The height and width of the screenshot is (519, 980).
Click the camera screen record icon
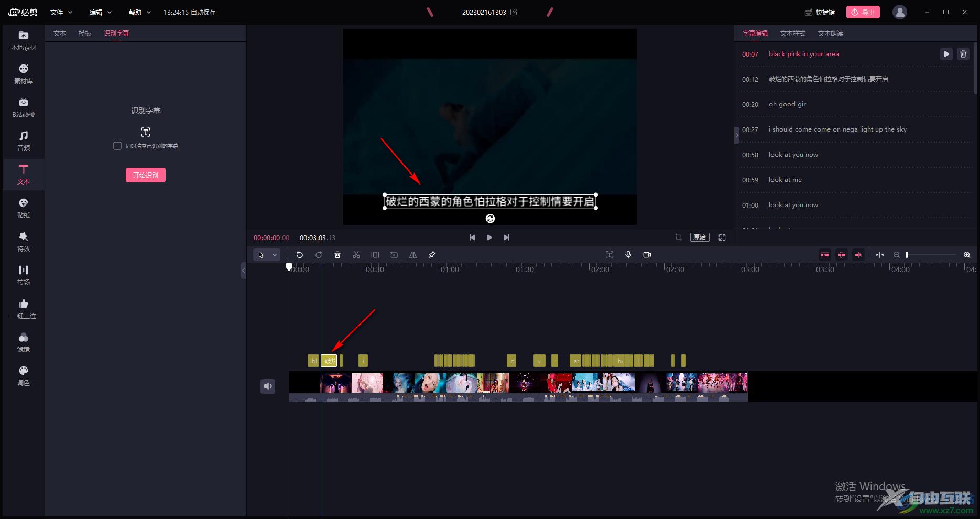tap(647, 255)
